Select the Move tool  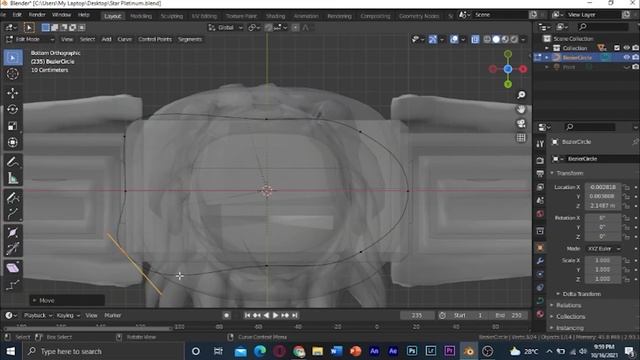click(x=13, y=93)
